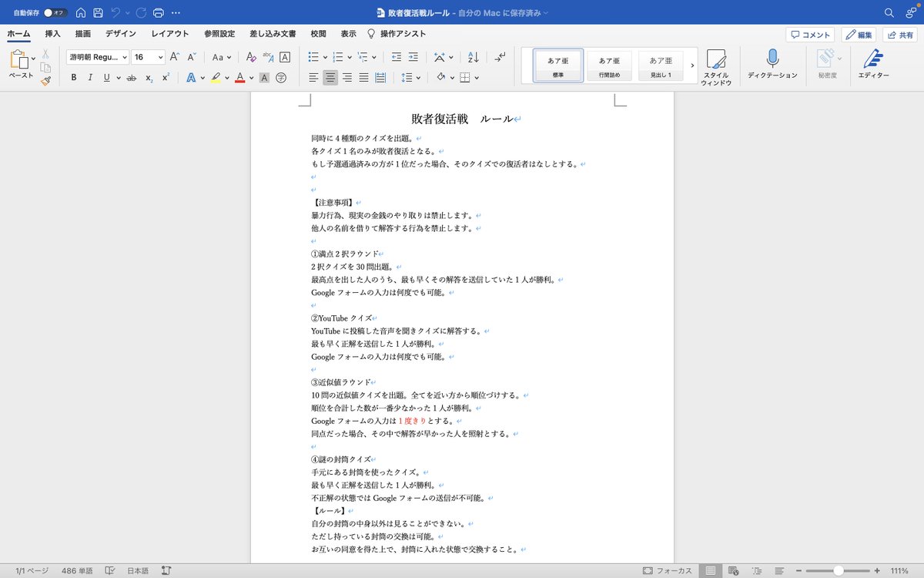Switch to Print Layout view in status bar

[711, 571]
